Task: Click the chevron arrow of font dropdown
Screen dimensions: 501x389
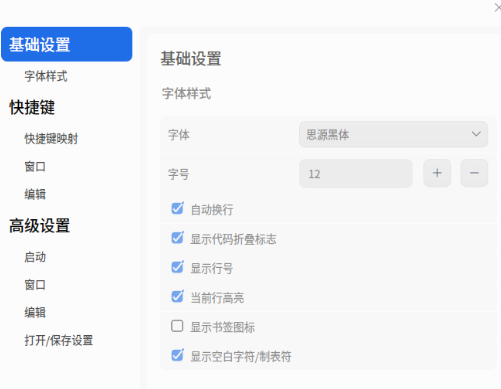Action: click(476, 134)
